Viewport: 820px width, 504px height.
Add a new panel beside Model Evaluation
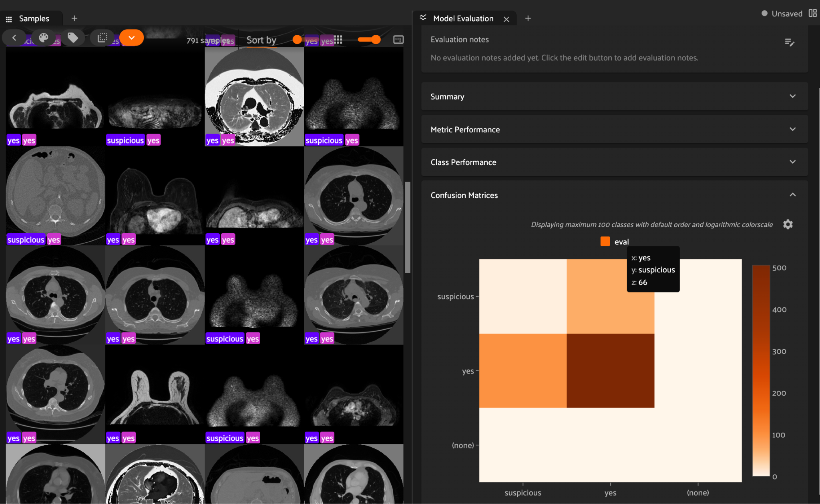coord(528,18)
